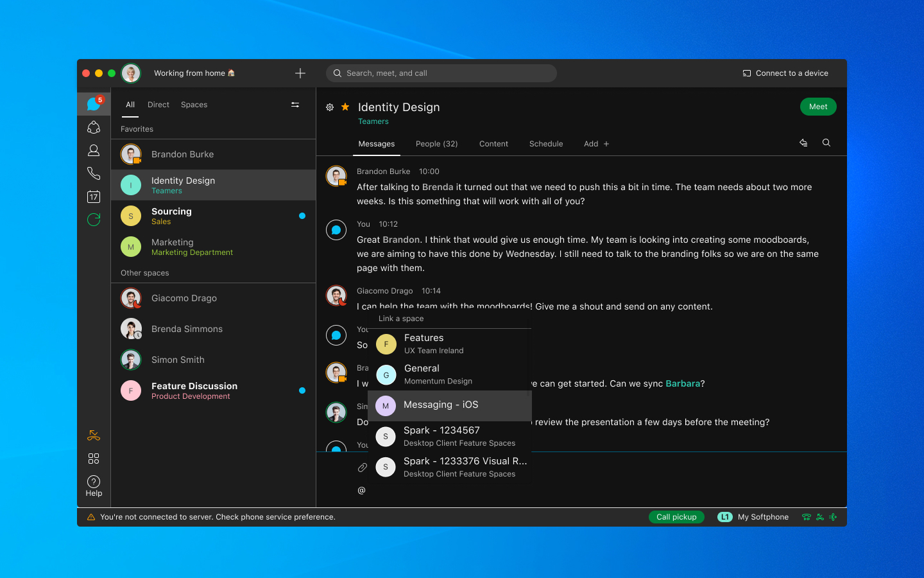This screenshot has width=924, height=578.
Task: Start a meeting with the Meet button
Action: click(818, 107)
